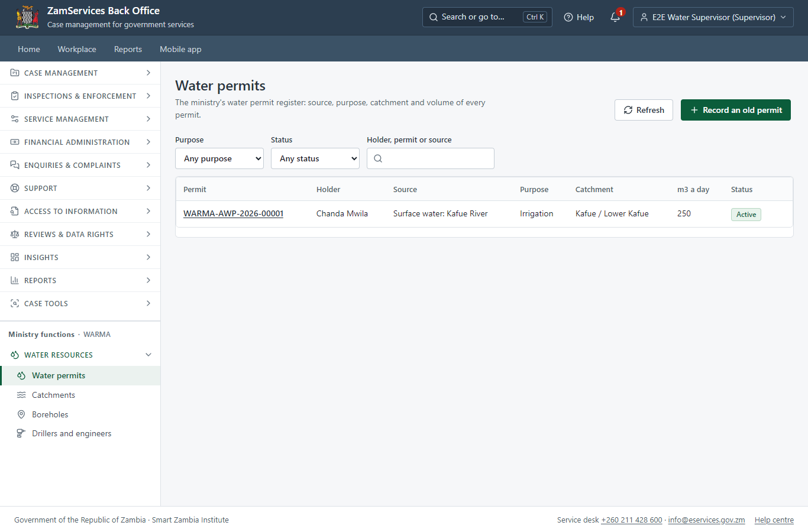The image size is (808, 532).
Task: Expand the Insights section chevron
Action: [148, 257]
